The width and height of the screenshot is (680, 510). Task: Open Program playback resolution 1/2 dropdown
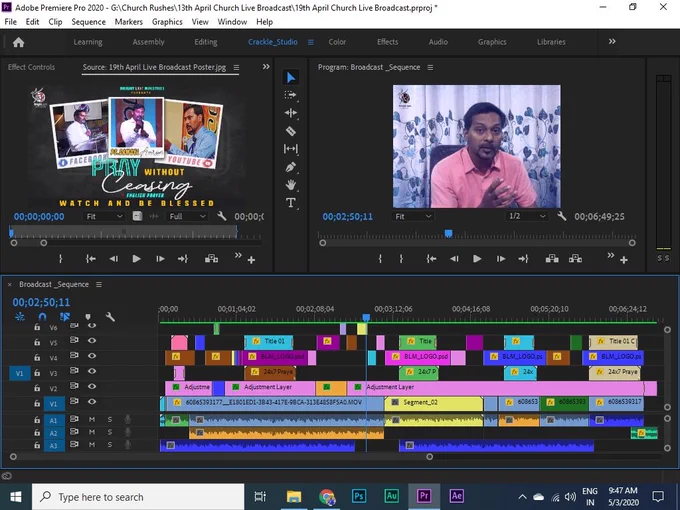pyautogui.click(x=526, y=216)
